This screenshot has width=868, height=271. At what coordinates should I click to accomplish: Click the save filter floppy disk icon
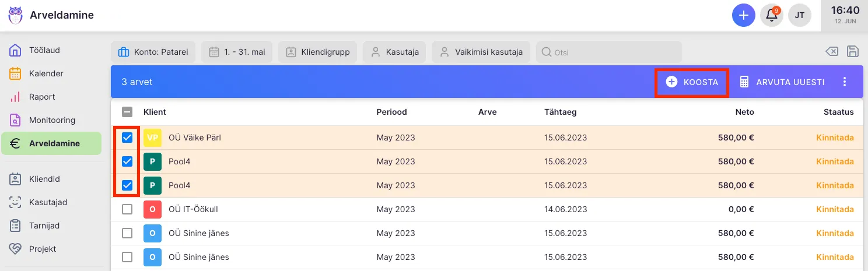852,51
